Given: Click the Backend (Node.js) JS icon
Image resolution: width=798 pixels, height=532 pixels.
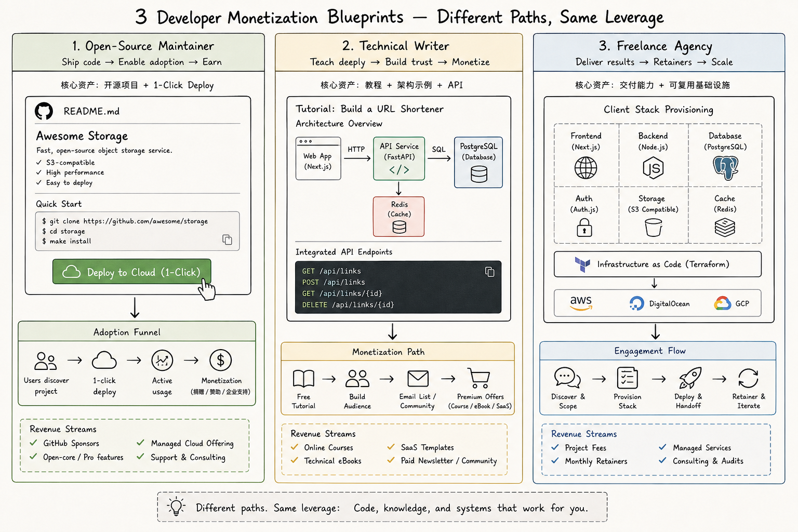Looking at the screenshot, I should tap(653, 168).
